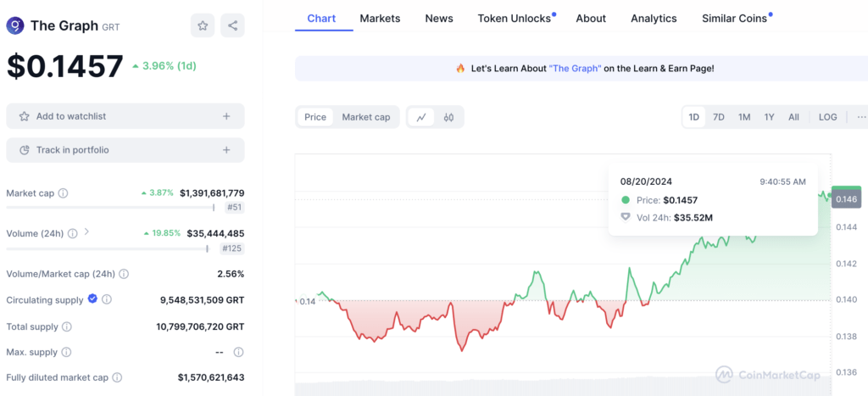Click market cap rank #51 badge
Viewport: 868px width, 396px height.
pos(234,208)
